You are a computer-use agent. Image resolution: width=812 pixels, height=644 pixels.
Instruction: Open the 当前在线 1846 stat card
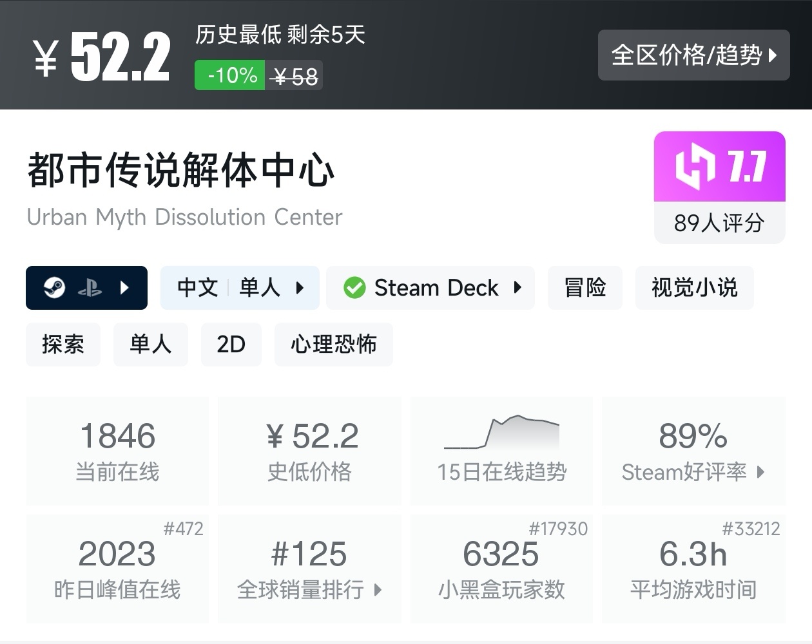pos(117,451)
